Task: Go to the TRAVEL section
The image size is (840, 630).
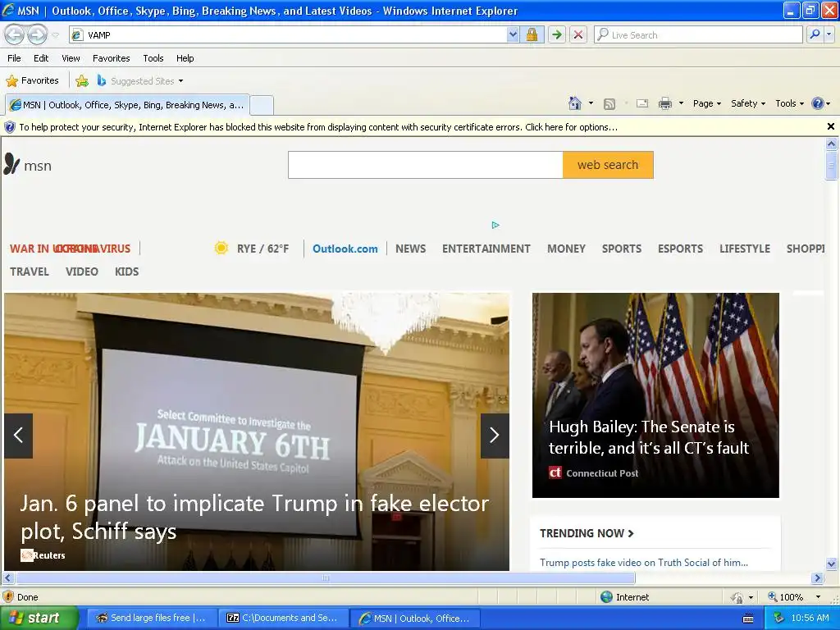Action: [30, 272]
